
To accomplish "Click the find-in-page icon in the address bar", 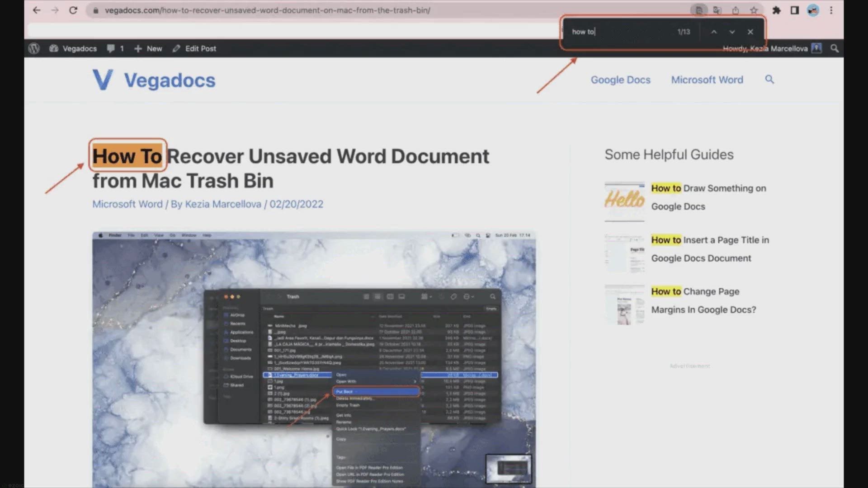I will coord(699,10).
